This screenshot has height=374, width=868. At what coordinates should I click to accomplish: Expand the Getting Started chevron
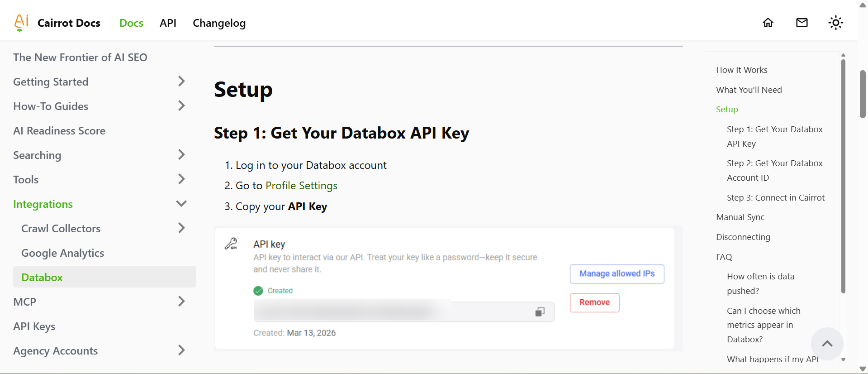coord(181,82)
